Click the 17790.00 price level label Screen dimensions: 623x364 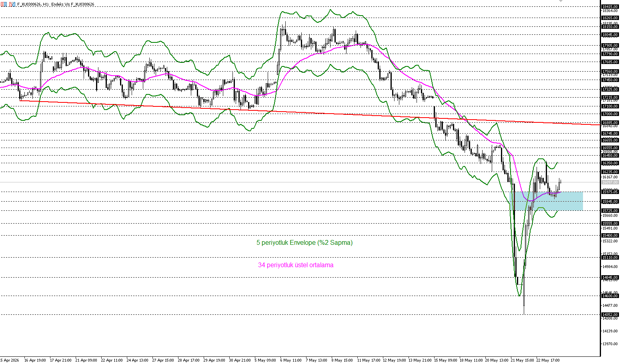pyautogui.click(x=610, y=54)
